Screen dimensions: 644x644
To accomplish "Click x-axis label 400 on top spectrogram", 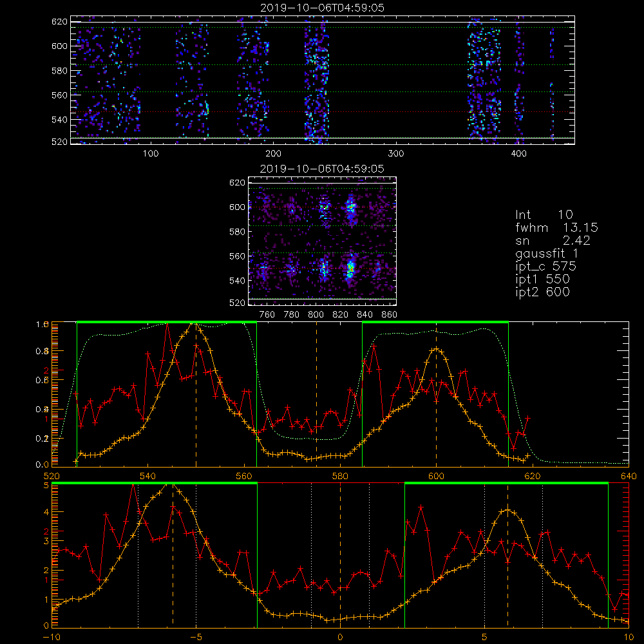I will click(518, 154).
